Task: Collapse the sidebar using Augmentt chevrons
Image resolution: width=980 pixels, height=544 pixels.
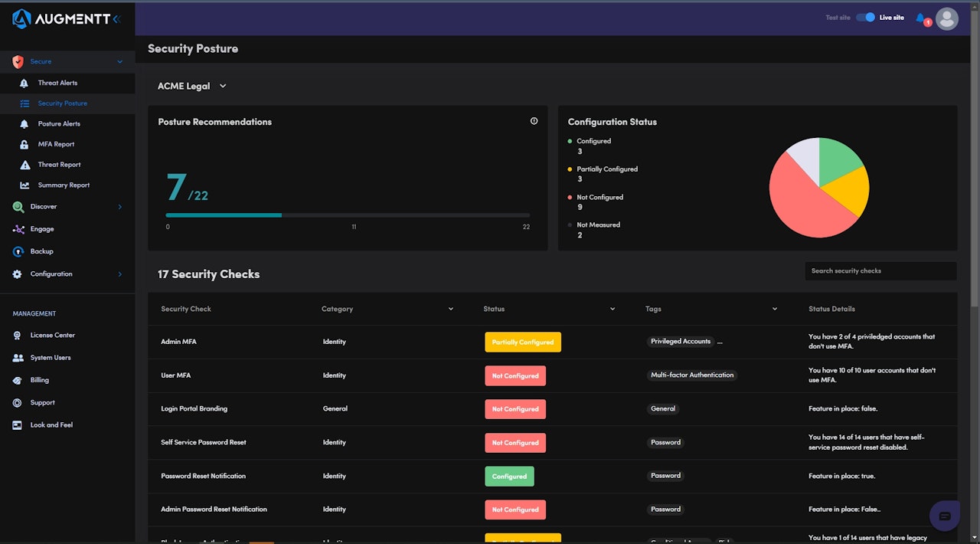Action: [116, 18]
